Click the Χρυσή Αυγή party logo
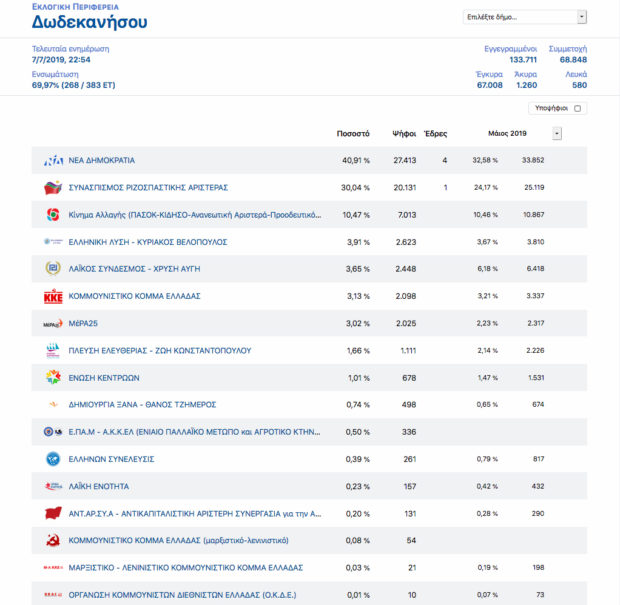This screenshot has width=620, height=605. click(x=53, y=268)
